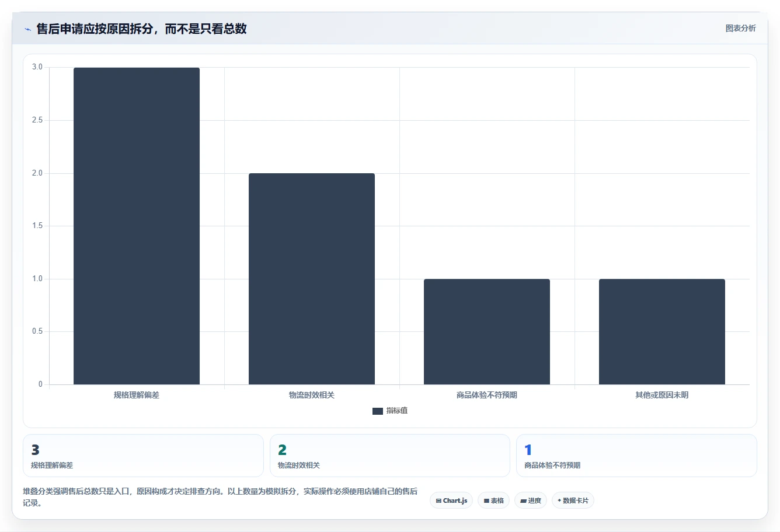This screenshot has height=532, width=780.
Task: Click the 物流时效相关 bar in the chart
Action: [312, 279]
